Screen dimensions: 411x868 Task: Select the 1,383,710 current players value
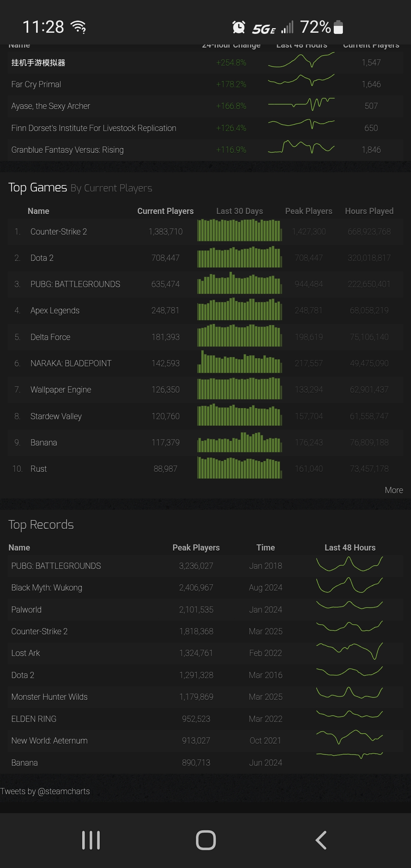166,231
